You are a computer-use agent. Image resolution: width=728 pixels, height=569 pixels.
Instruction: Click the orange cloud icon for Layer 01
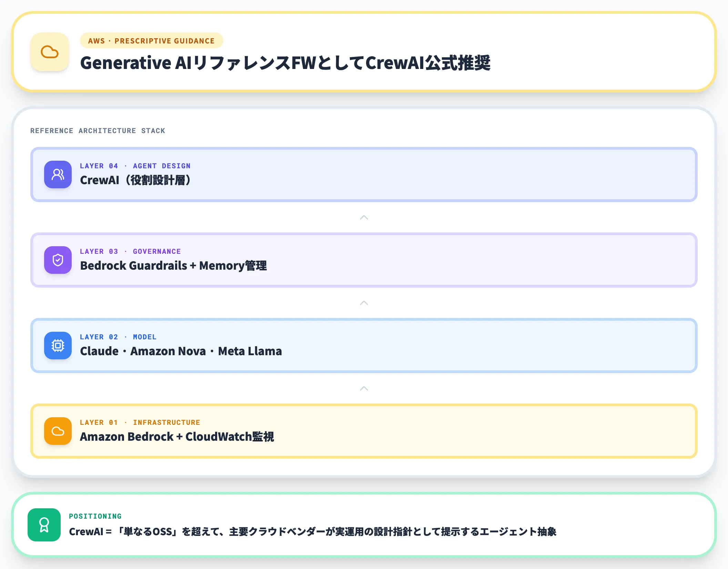pyautogui.click(x=58, y=431)
